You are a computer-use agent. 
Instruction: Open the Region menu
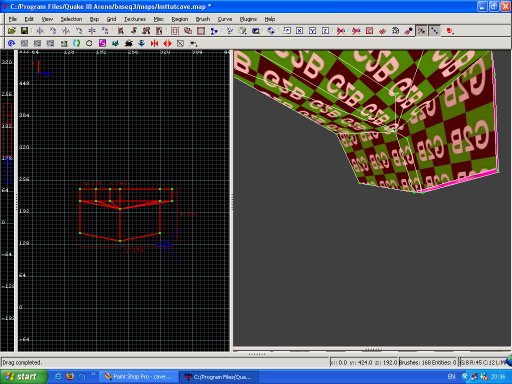tap(180, 19)
